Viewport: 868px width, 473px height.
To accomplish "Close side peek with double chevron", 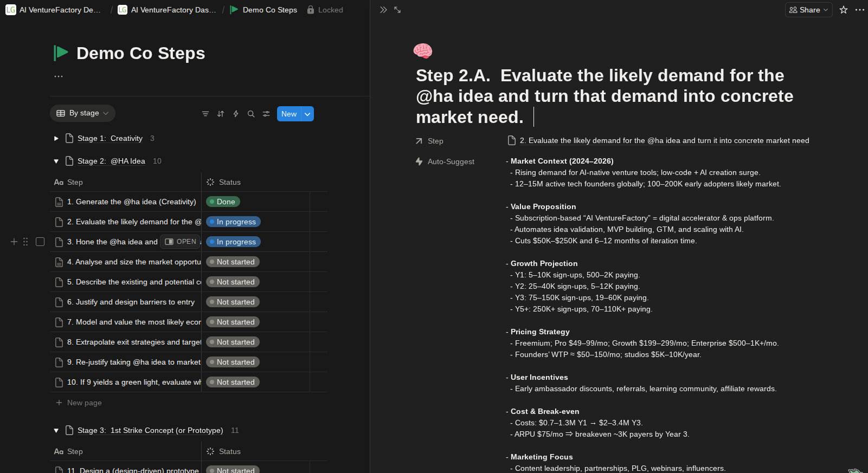I will [383, 10].
